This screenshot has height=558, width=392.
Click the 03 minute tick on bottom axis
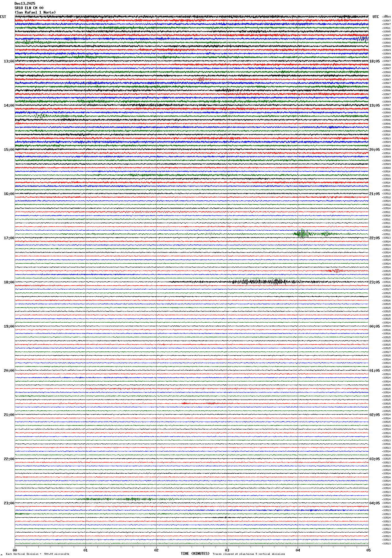(227, 550)
